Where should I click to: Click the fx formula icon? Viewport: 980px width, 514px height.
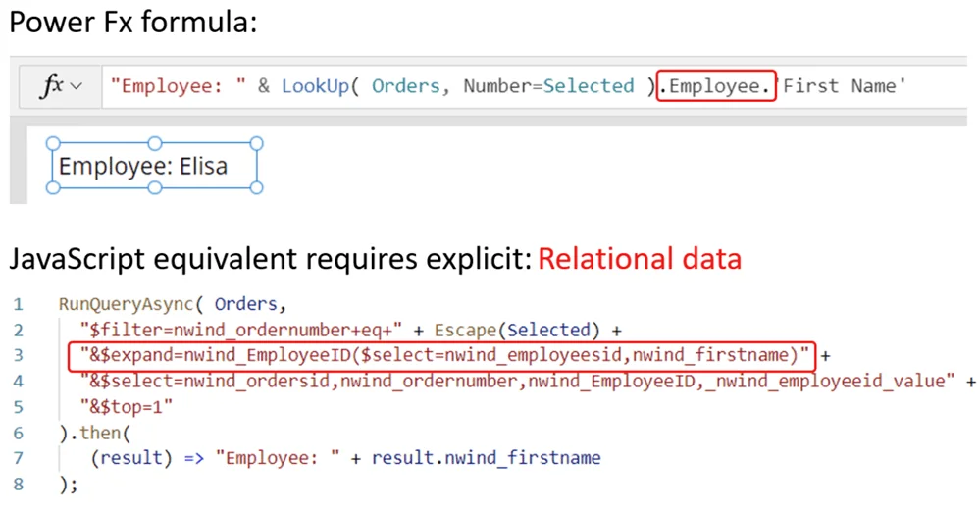tap(51, 86)
